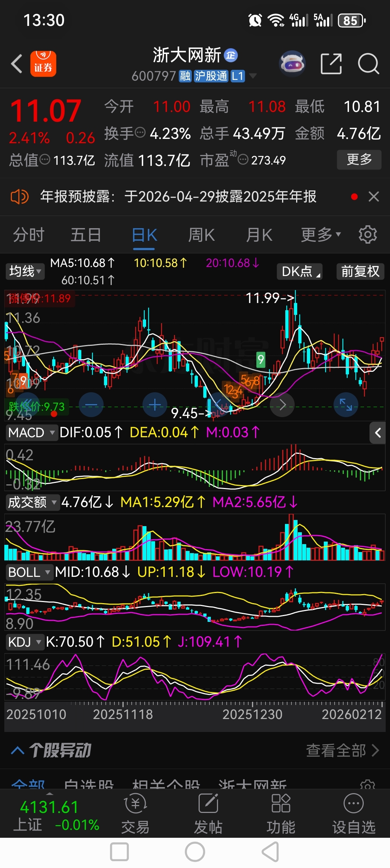Open the 功能 functions icon
Screen dimensions: 390x868
tap(281, 814)
